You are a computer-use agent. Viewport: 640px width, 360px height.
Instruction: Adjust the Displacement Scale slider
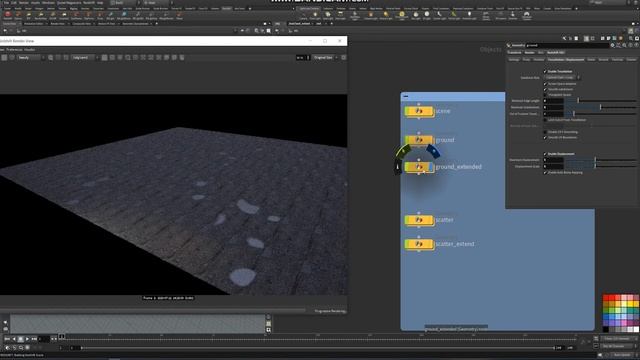[x=600, y=167]
